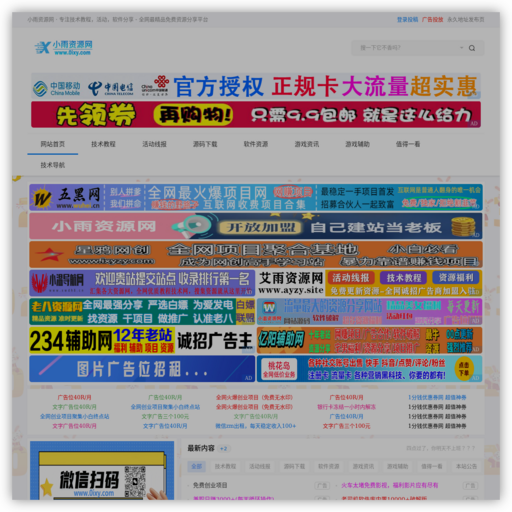This screenshot has width=512, height=512.
Task: Open 微信zm出租 每天稳定收入100+ text ad
Action: tap(255, 426)
